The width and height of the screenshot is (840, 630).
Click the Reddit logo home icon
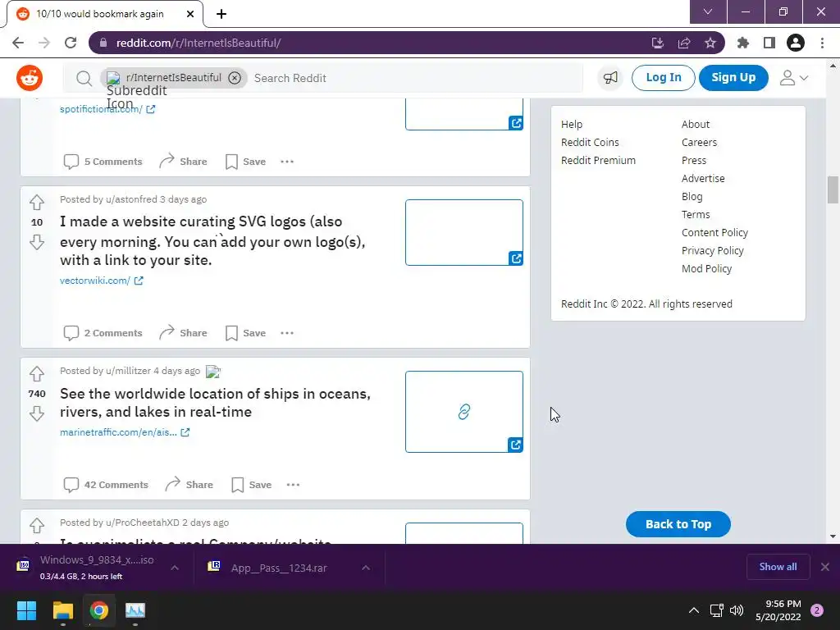point(30,78)
